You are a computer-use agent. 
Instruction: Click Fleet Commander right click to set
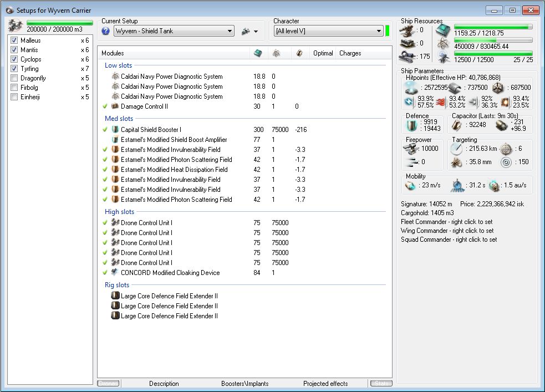pos(447,222)
